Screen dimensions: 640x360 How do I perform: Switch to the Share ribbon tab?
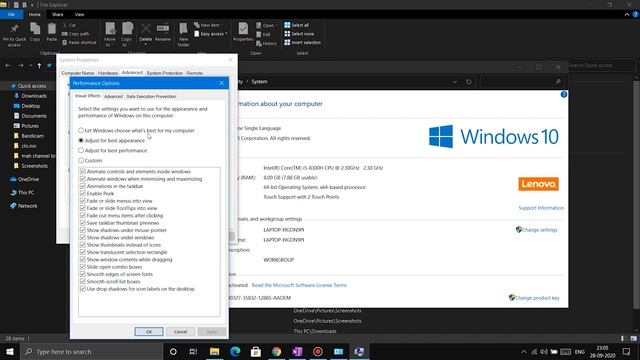point(58,14)
